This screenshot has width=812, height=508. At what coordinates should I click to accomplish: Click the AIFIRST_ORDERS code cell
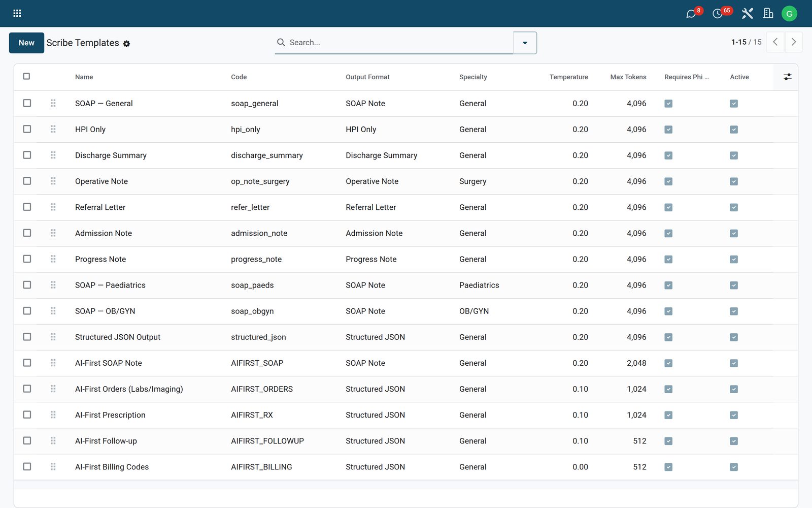(262, 389)
